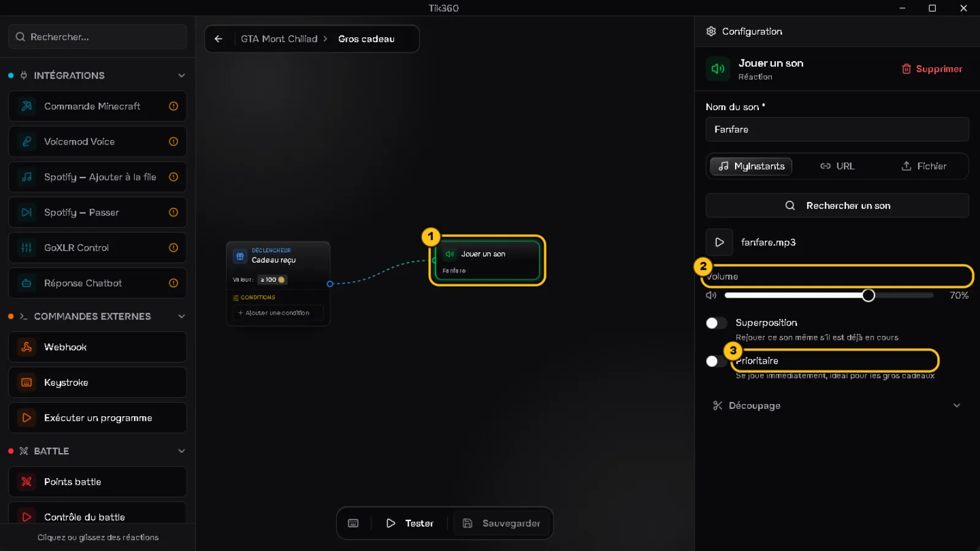Click the trigger node output connector dot
The width and height of the screenshot is (980, 551).
point(330,283)
